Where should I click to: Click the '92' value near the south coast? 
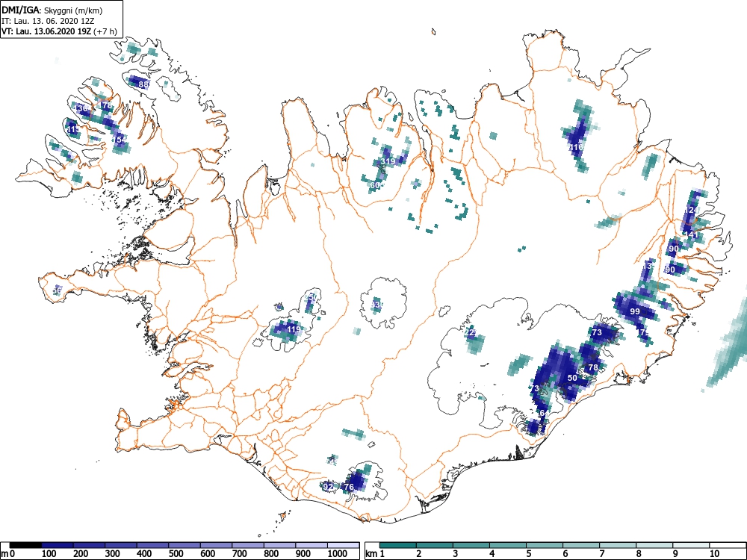pos(328,487)
